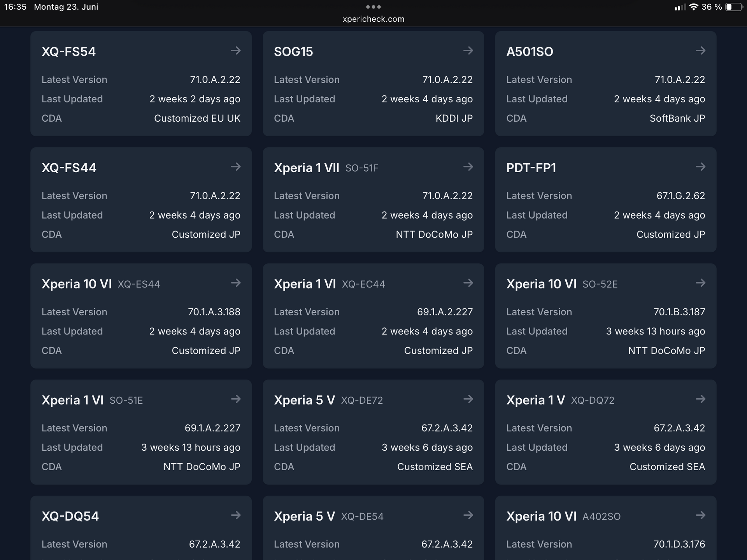
Task: Select model code XQ-ES44
Action: [139, 285]
